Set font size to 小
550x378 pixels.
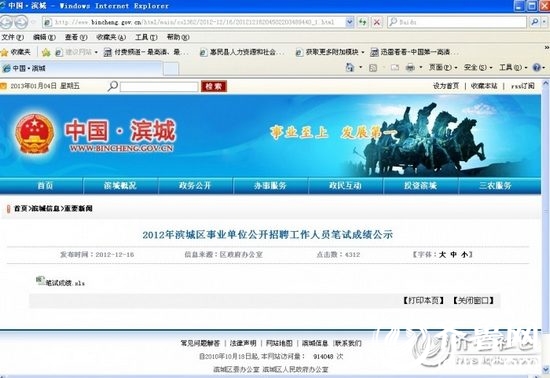pyautogui.click(x=464, y=255)
